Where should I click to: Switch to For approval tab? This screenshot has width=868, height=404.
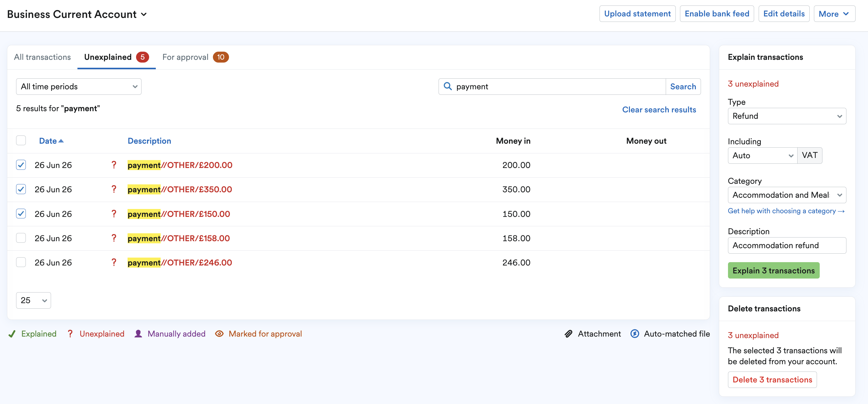click(x=195, y=57)
